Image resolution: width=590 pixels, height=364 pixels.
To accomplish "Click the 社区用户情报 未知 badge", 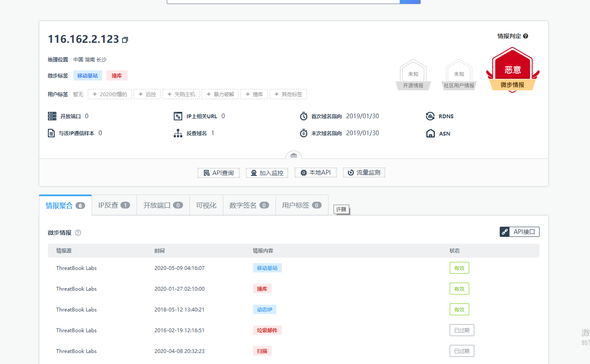I will pyautogui.click(x=459, y=75).
